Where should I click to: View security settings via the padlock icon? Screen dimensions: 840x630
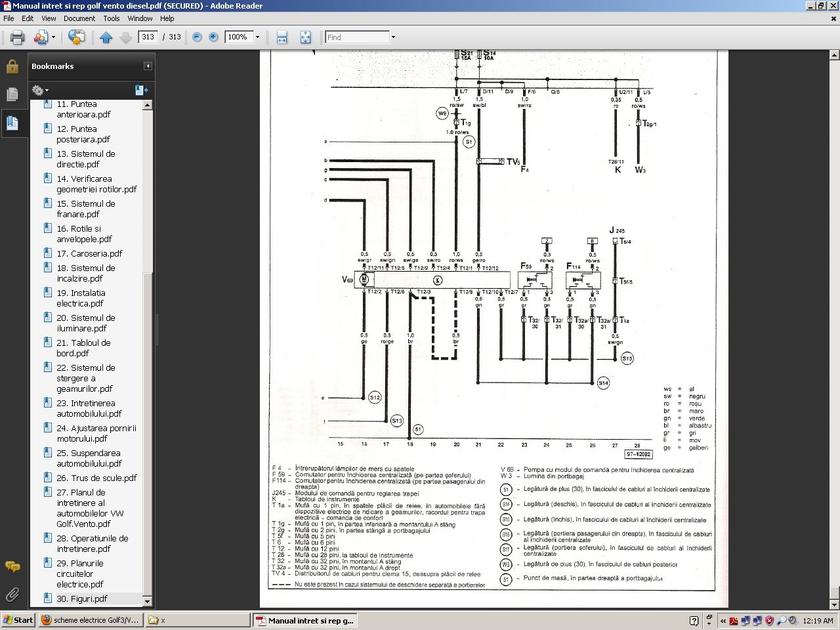[12, 66]
